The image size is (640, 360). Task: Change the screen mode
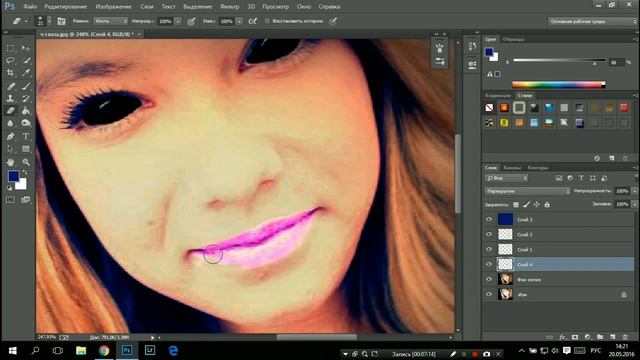(26, 200)
